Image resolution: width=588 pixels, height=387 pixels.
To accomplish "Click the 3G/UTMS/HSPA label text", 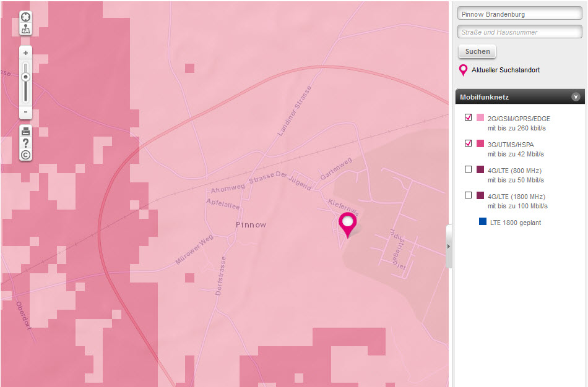I will coord(511,145).
